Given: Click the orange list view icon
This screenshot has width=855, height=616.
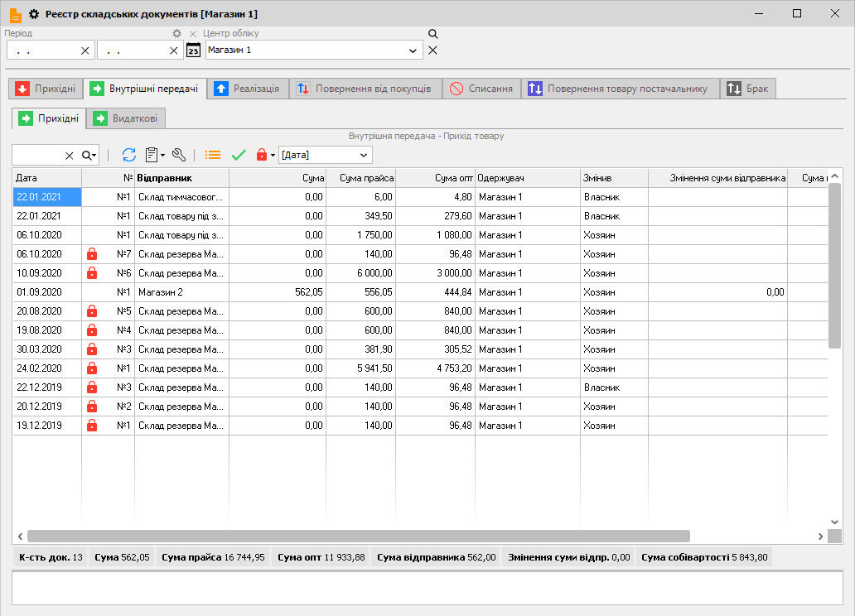Looking at the screenshot, I should 213,155.
